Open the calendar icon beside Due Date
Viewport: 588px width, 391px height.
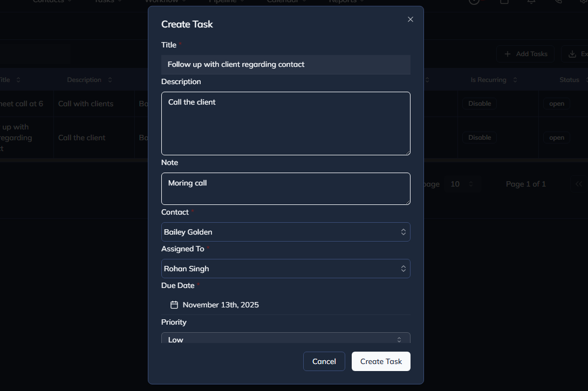coord(174,305)
